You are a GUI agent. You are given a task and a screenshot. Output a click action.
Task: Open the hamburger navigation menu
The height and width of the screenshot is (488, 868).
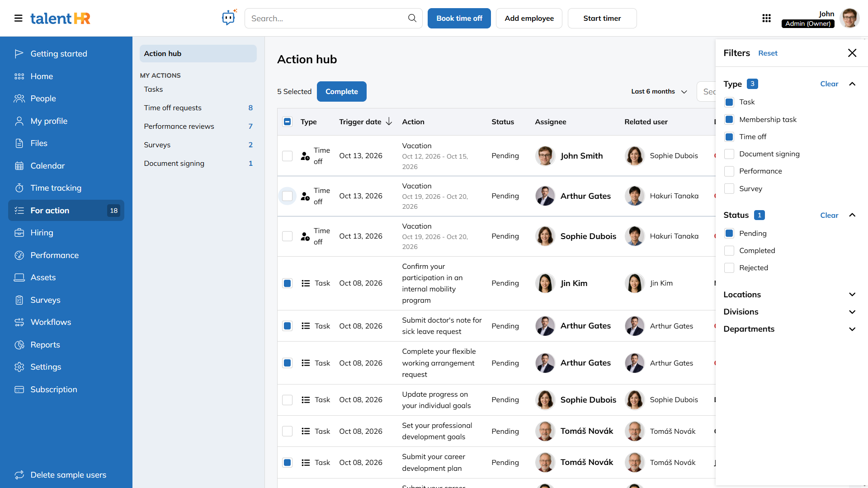(18, 18)
